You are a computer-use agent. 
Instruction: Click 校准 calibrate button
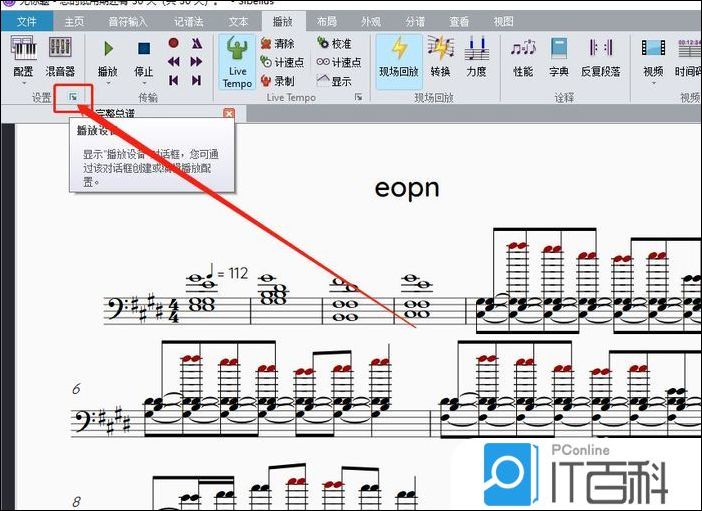point(334,44)
